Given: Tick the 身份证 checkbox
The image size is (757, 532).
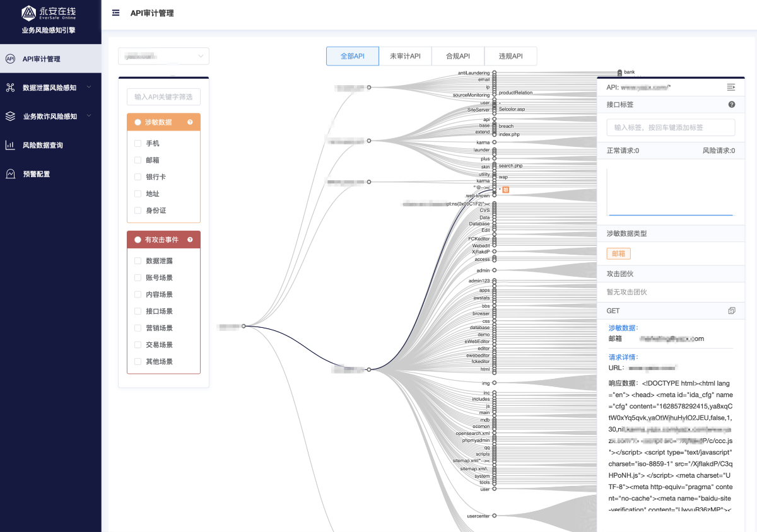Looking at the screenshot, I should [138, 211].
